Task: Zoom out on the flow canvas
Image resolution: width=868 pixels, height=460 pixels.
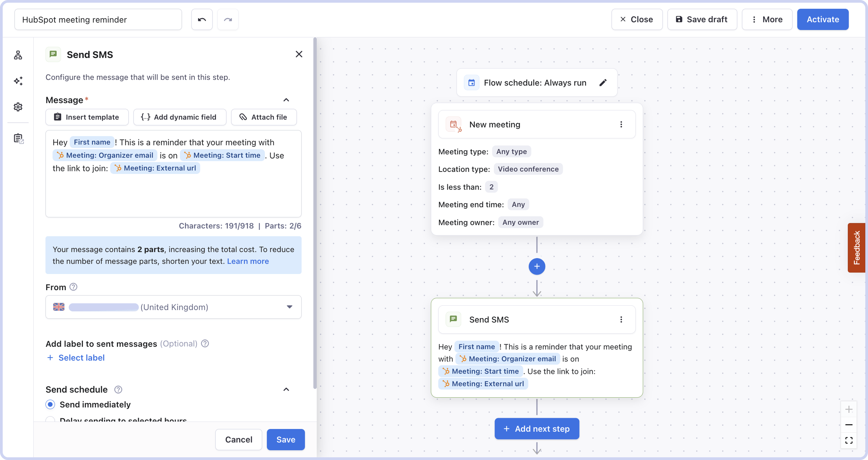Action: (x=849, y=425)
